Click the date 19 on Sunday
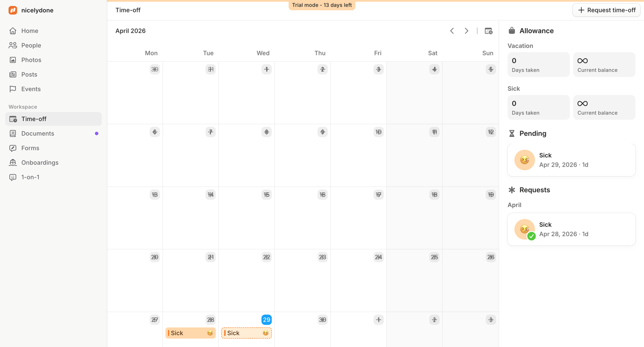Viewport: 644px width, 347px height. coord(491,195)
